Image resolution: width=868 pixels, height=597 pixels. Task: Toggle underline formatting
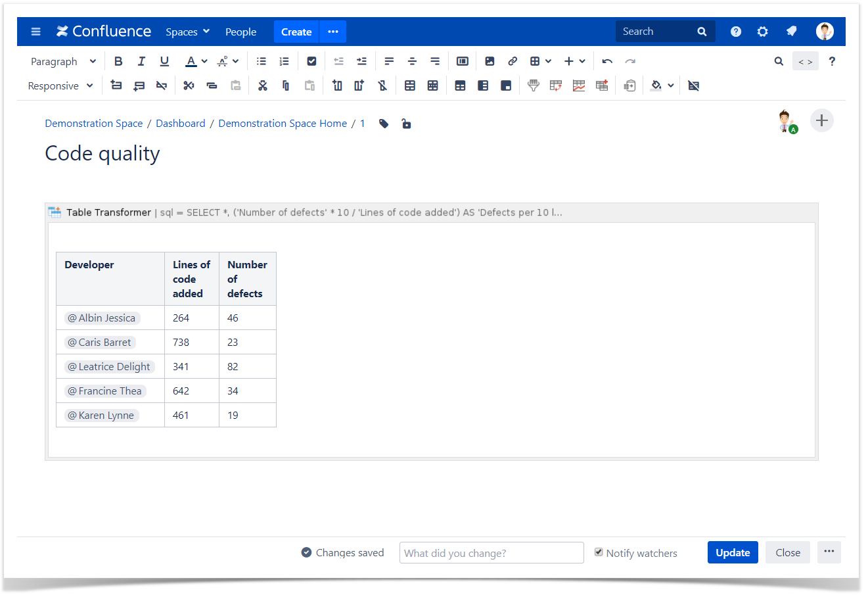tap(164, 61)
